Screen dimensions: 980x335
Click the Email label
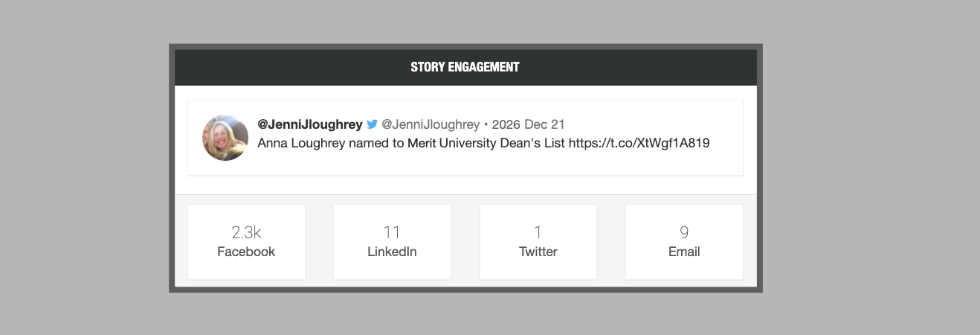click(x=684, y=252)
